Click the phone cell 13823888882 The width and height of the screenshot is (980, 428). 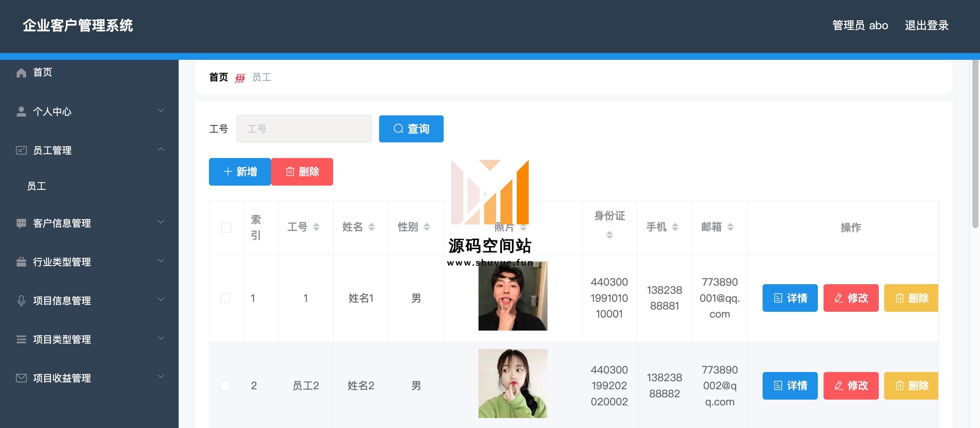tap(664, 385)
